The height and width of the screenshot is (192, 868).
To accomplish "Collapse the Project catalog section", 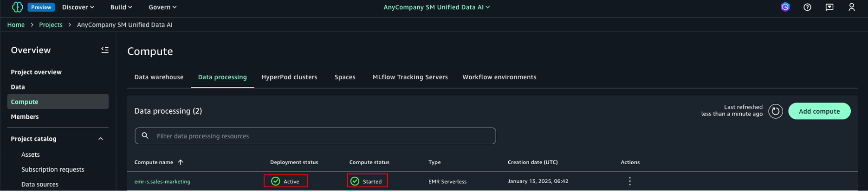I will tap(101, 139).
